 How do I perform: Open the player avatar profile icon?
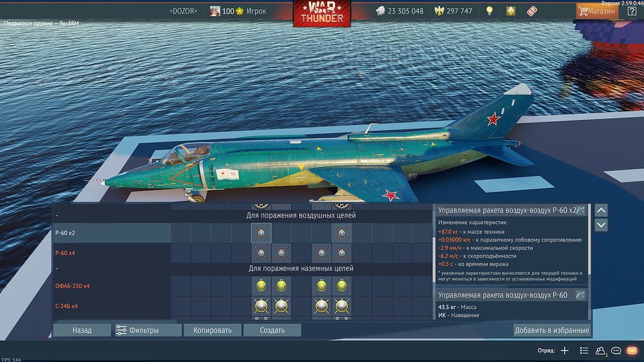pos(215,11)
